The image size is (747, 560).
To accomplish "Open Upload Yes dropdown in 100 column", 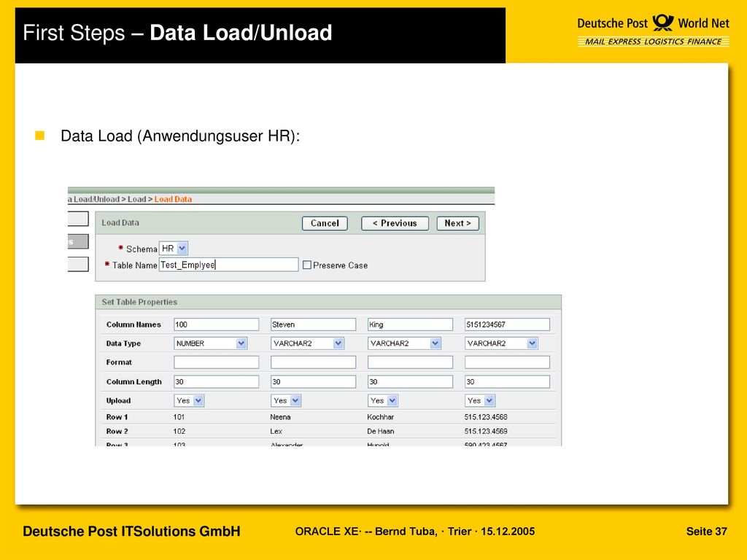I will point(189,400).
